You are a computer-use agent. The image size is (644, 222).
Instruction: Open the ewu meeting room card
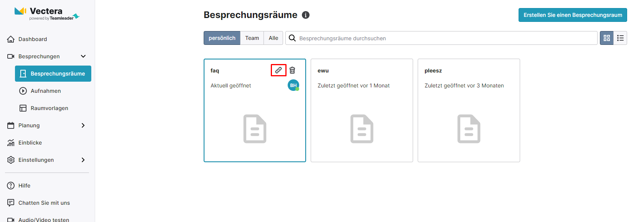tap(362, 115)
